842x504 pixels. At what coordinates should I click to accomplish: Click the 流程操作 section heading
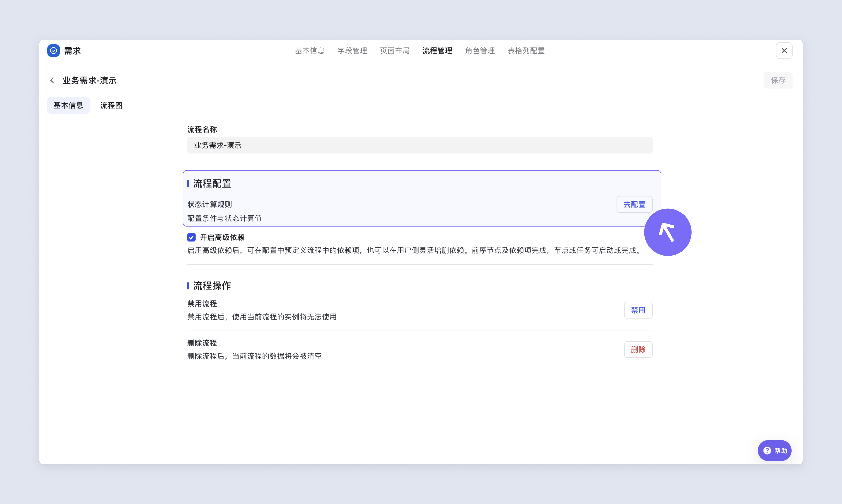[212, 286]
